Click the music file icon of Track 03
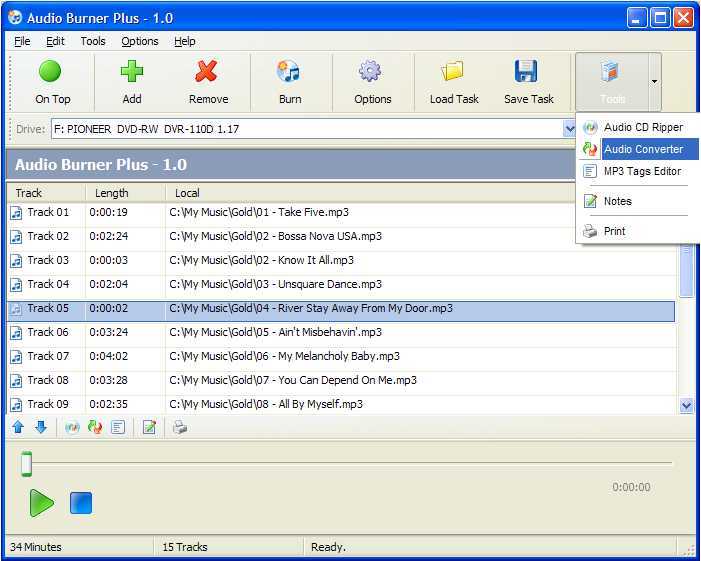 [16, 261]
